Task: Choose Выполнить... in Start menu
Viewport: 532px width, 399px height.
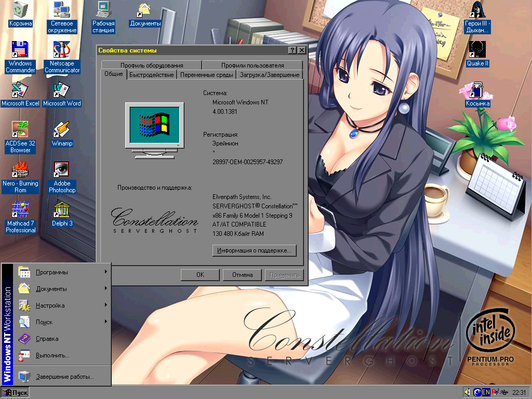Action: [x=62, y=355]
